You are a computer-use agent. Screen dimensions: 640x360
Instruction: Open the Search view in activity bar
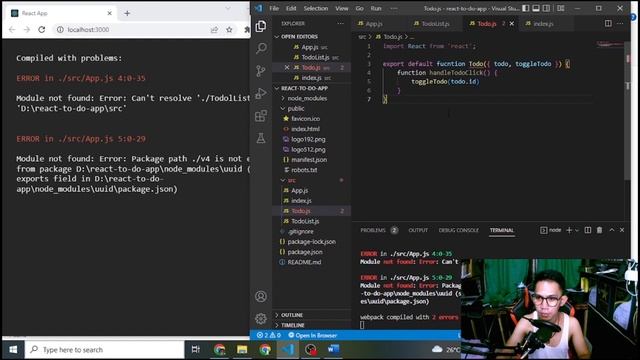coord(261,48)
